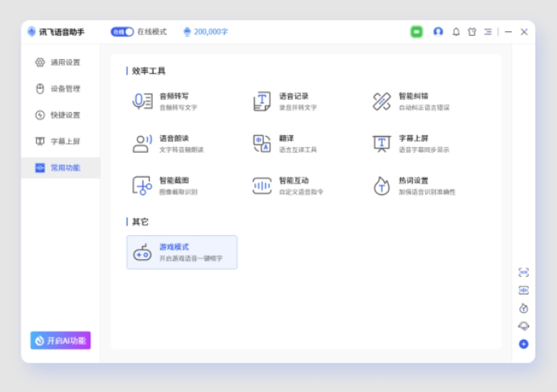Click the waveform shortcut icon in right strip

[523, 290]
